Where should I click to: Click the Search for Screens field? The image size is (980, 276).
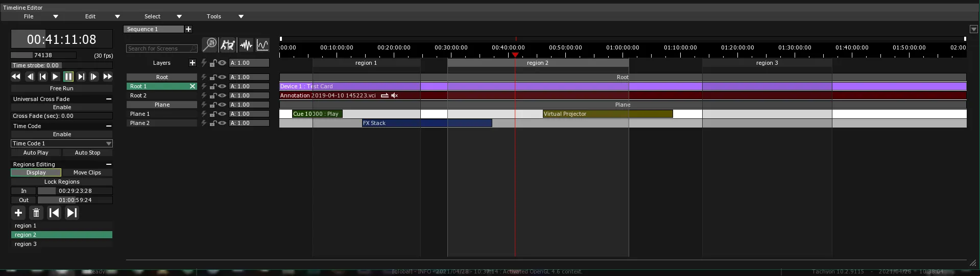[161, 48]
